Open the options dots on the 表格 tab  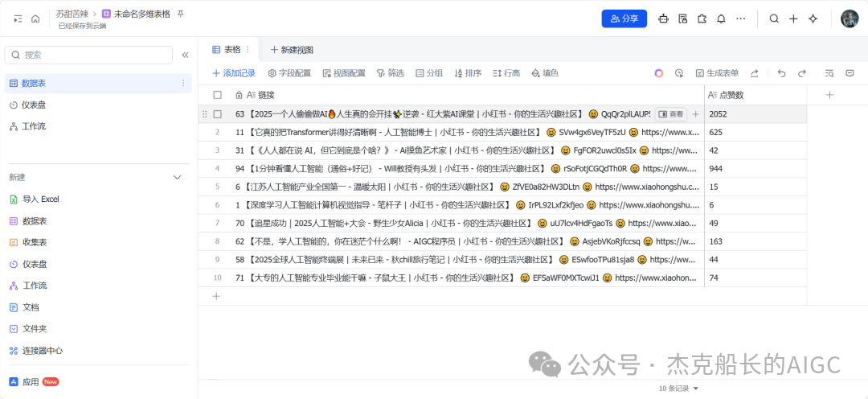[248, 49]
